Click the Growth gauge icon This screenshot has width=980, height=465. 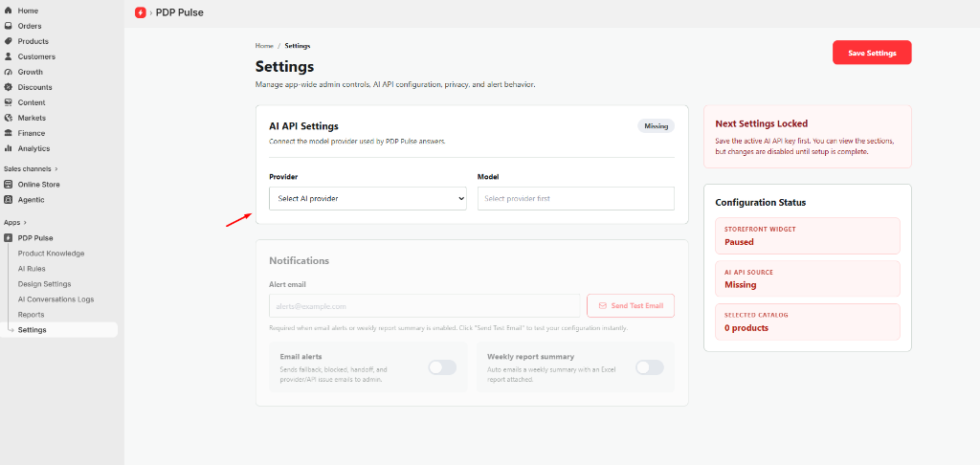(8, 72)
